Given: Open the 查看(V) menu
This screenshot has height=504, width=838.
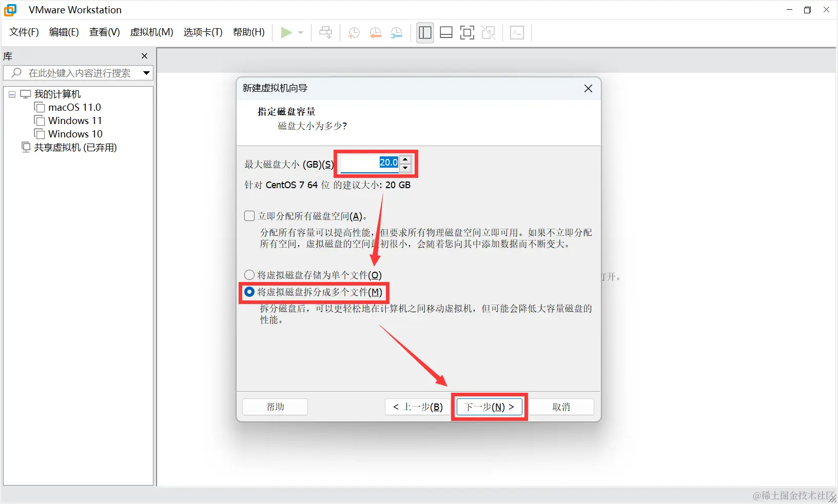Looking at the screenshot, I should (105, 32).
